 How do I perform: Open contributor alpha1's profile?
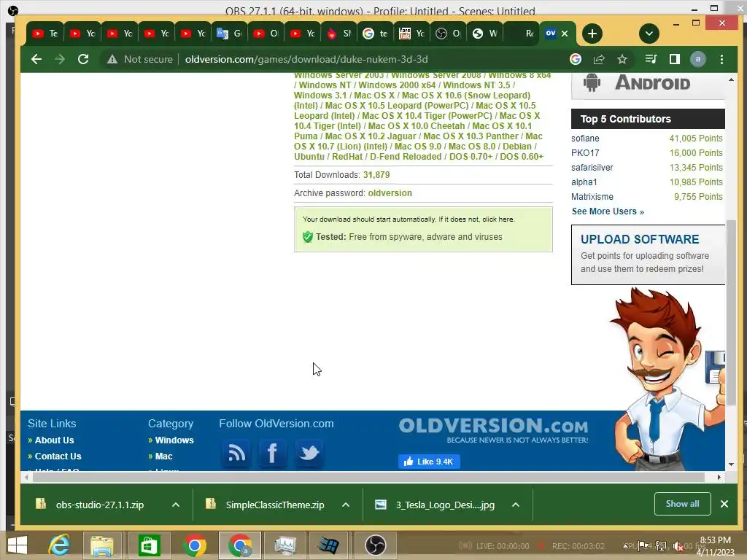[x=584, y=182]
